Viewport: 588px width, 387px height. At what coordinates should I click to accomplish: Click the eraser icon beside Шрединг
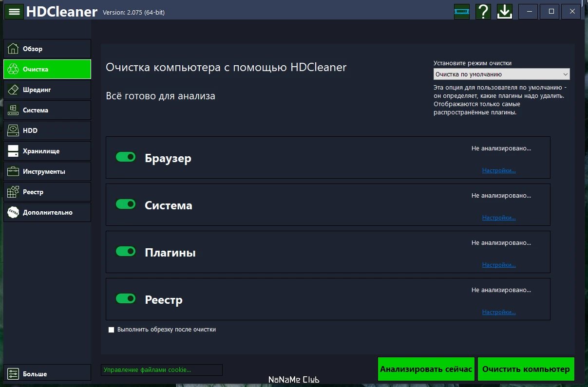(x=13, y=90)
